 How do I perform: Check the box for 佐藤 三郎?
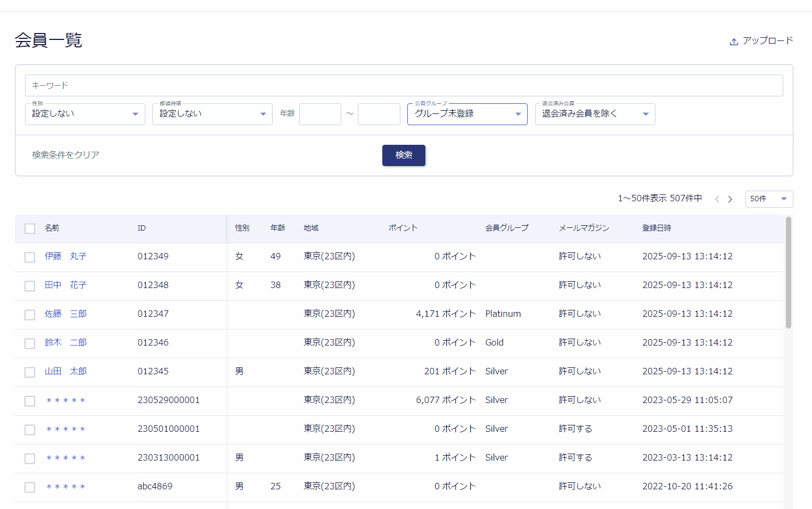pos(30,315)
